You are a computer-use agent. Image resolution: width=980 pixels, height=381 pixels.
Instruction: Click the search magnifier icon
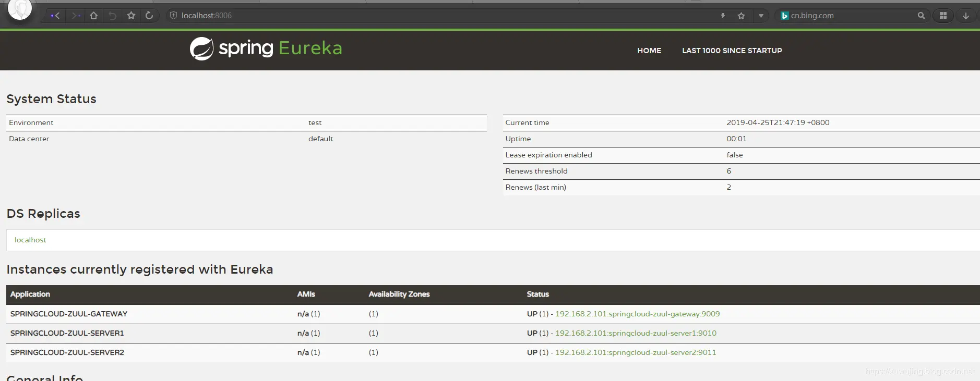921,16
